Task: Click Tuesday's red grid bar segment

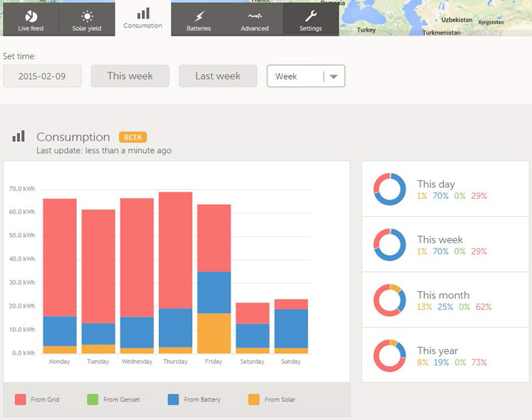Action: [x=98, y=266]
